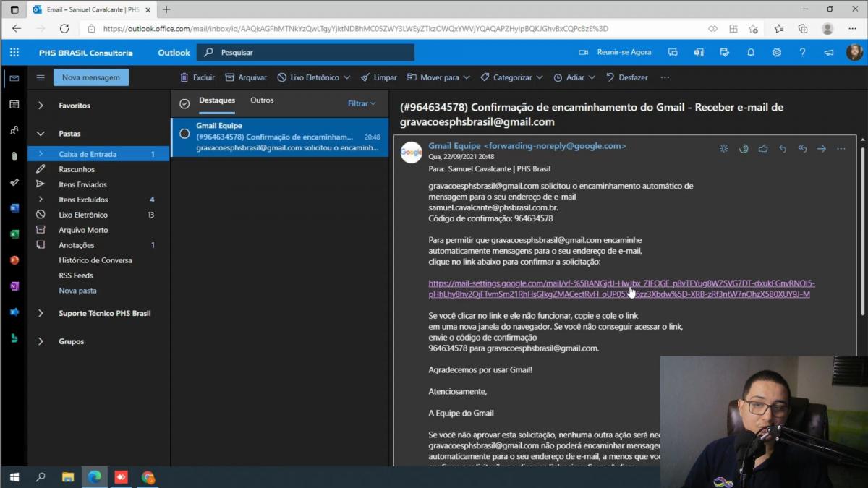Launch PowerPoint from the left rail
The image size is (868, 488).
(14, 260)
